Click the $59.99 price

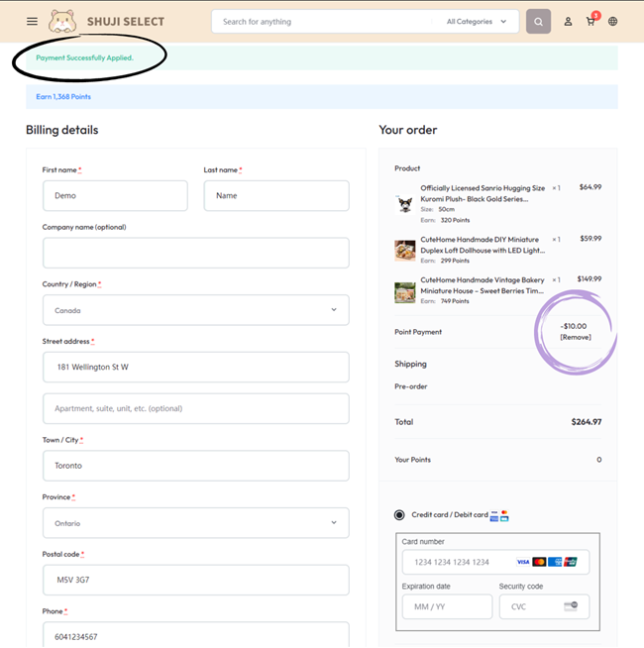(x=590, y=239)
